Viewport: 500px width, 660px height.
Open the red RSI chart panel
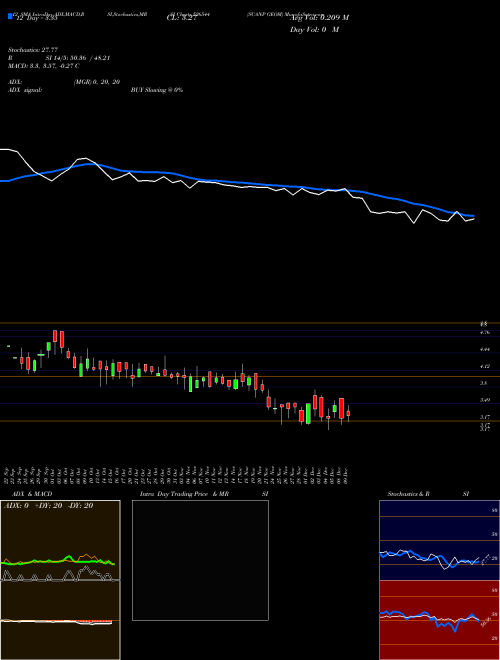tap(439, 620)
